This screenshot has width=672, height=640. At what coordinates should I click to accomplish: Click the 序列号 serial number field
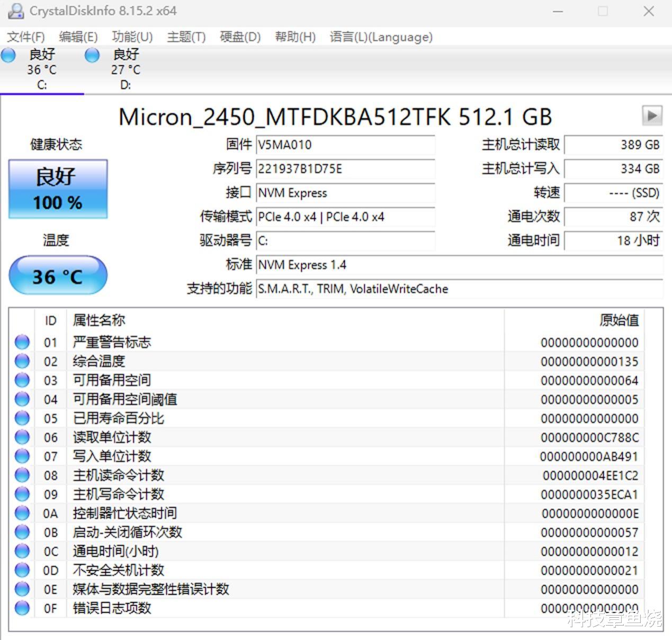(x=344, y=169)
